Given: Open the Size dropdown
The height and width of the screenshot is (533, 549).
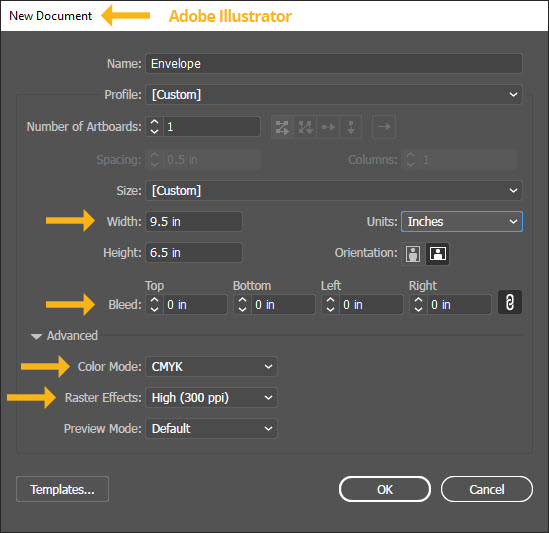Looking at the screenshot, I should (334, 191).
